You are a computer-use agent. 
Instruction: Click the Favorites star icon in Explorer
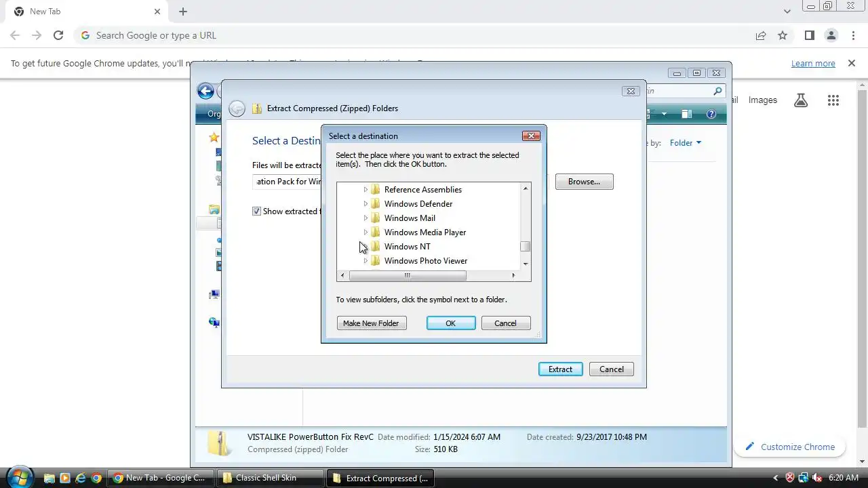214,137
